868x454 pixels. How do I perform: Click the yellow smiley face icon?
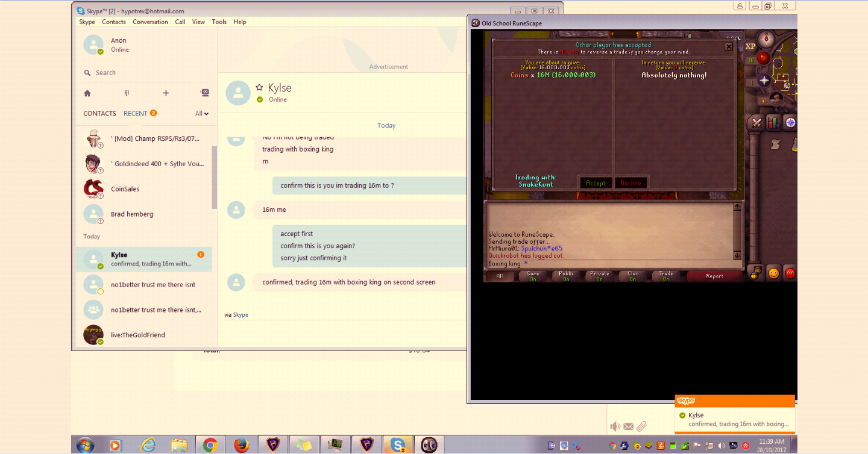coord(773,273)
